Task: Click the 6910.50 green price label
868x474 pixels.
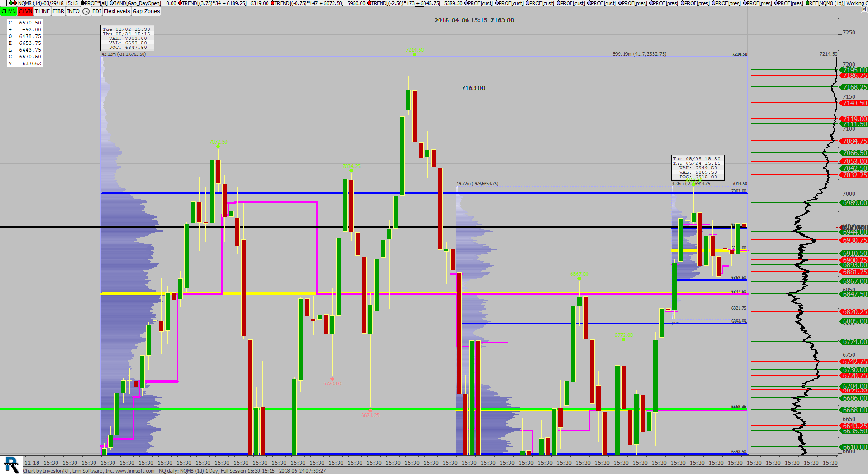Action: [854, 254]
